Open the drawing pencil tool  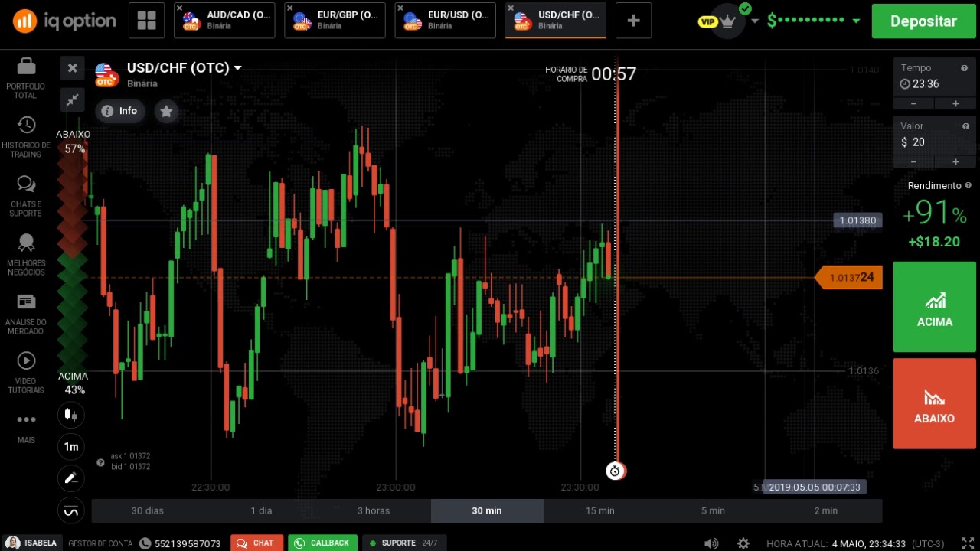(x=71, y=478)
